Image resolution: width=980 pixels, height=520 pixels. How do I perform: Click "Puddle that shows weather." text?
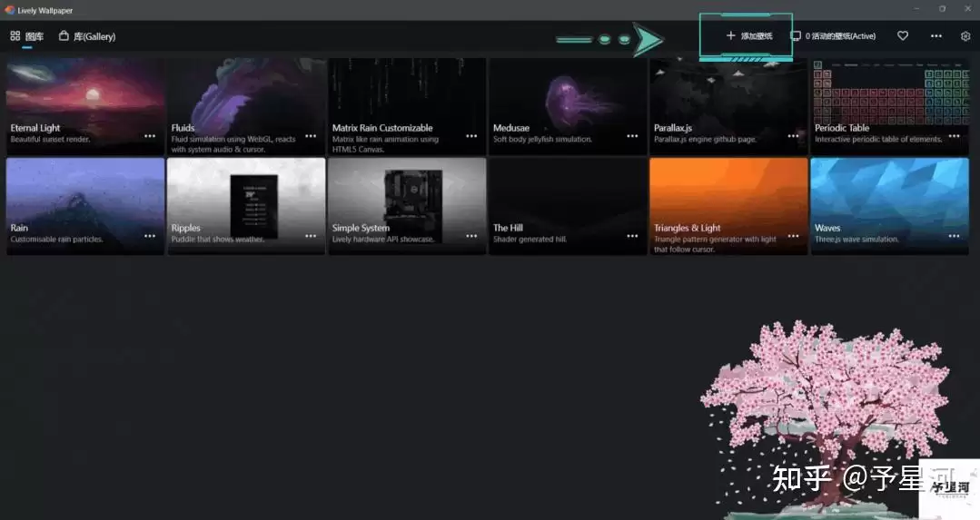click(217, 239)
